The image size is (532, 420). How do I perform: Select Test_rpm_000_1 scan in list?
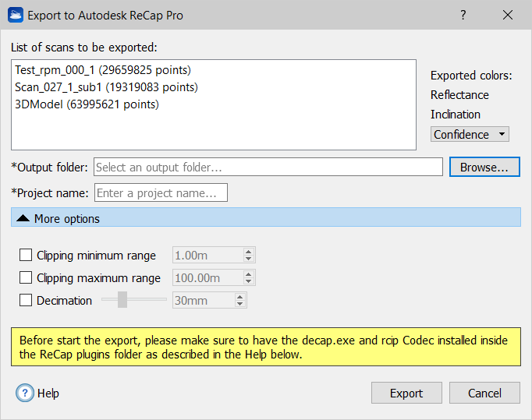click(103, 70)
